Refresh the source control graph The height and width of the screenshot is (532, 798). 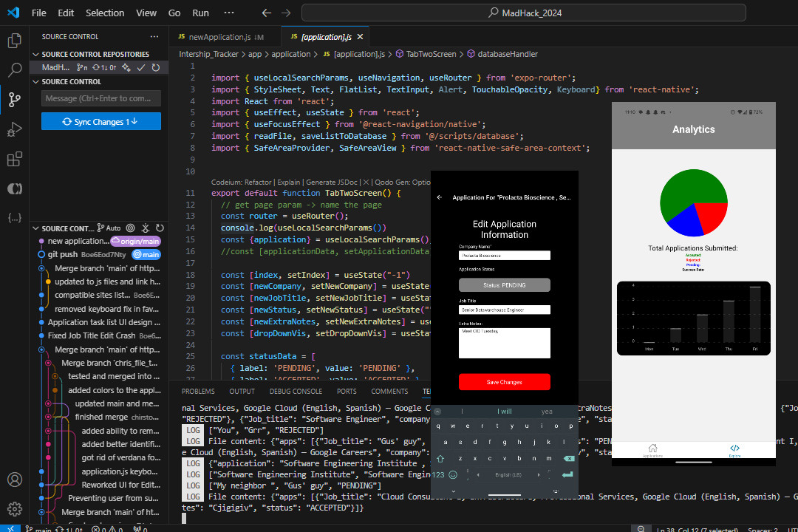[160, 228]
